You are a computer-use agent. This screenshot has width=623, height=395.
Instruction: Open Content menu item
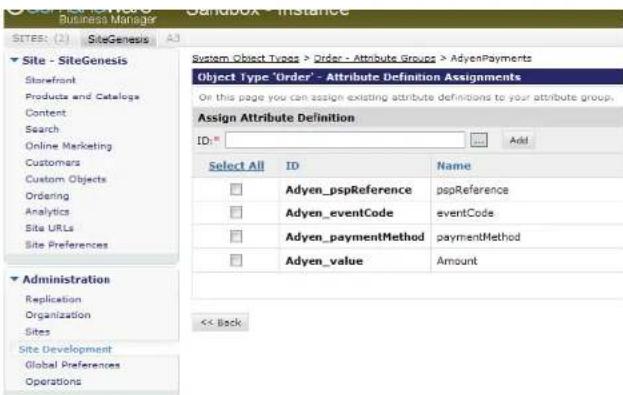pos(46,113)
